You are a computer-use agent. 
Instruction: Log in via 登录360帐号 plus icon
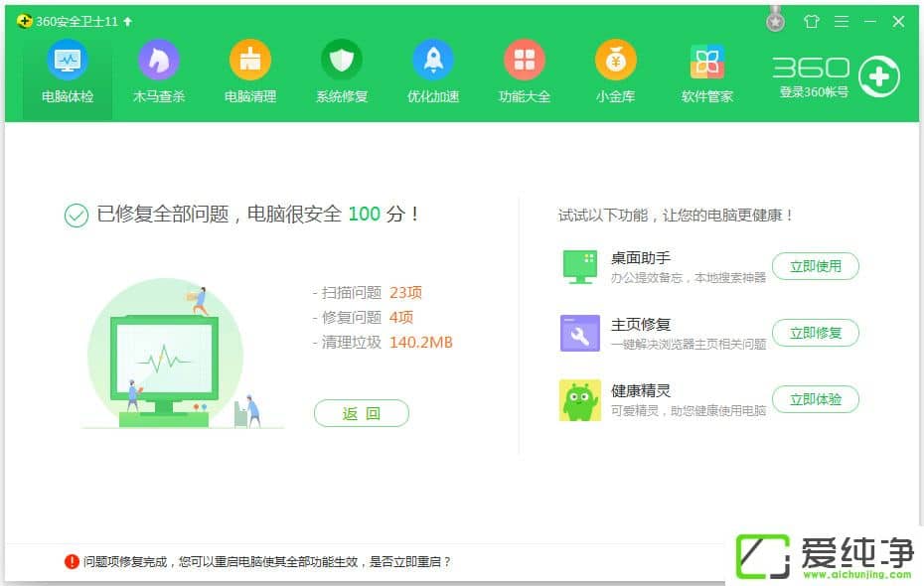click(x=879, y=76)
